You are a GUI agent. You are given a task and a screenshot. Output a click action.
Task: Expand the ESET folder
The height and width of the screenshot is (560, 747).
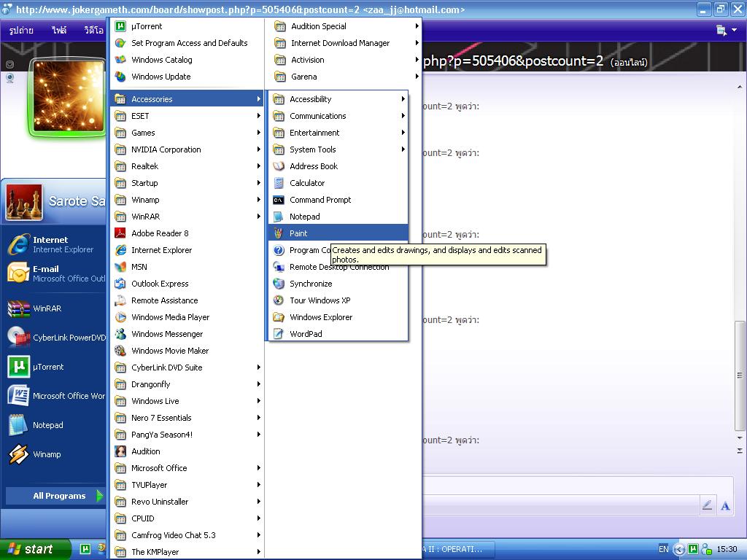[x=187, y=116]
